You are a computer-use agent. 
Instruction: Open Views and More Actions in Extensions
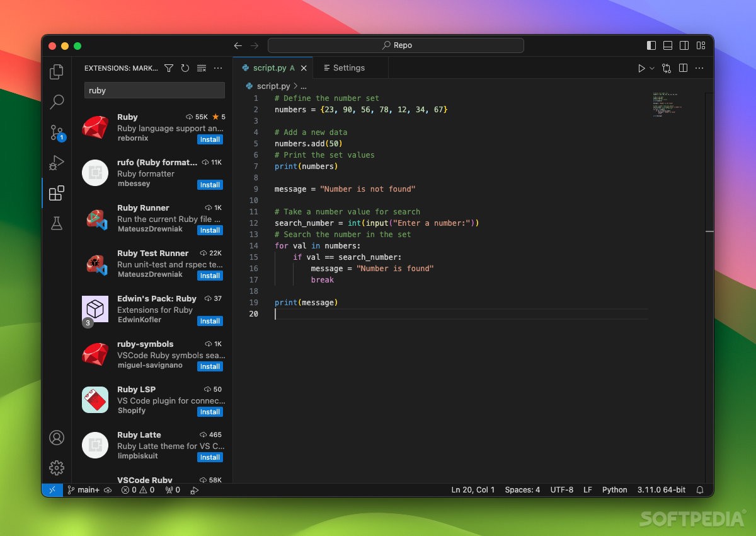[218, 68]
